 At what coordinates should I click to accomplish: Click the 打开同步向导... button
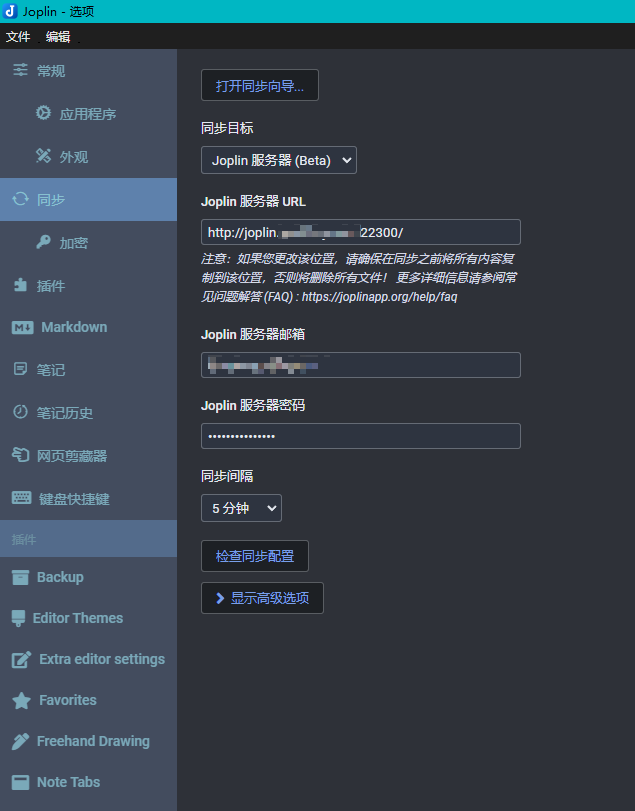click(260, 85)
